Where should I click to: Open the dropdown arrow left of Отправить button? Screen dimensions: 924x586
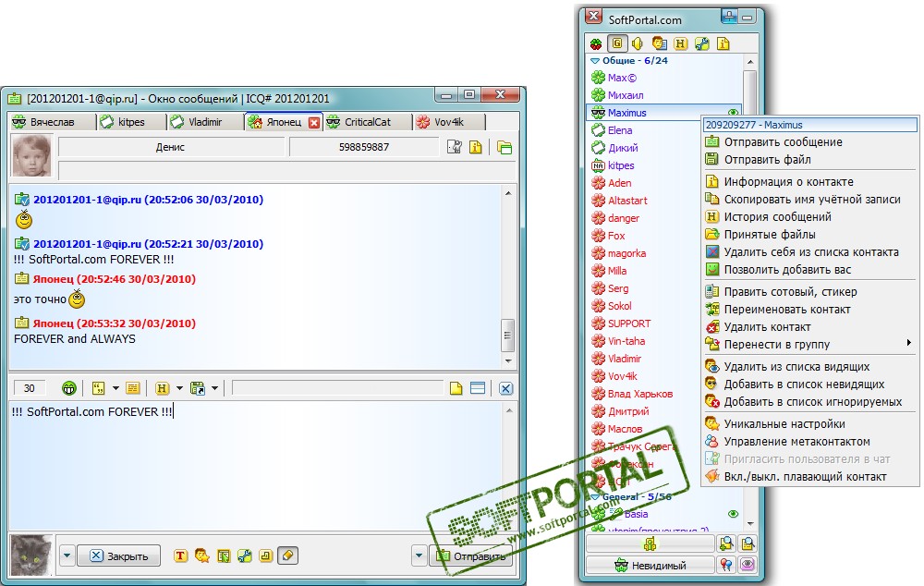(419, 555)
